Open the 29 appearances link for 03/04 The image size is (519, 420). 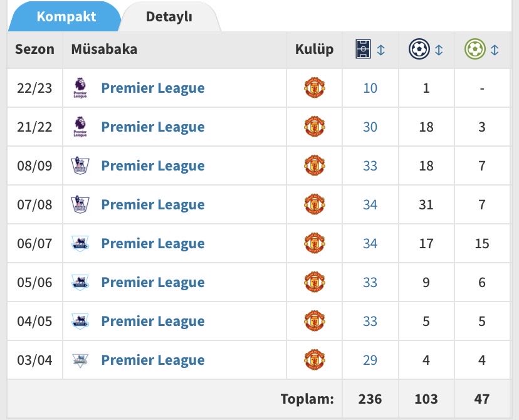370,360
